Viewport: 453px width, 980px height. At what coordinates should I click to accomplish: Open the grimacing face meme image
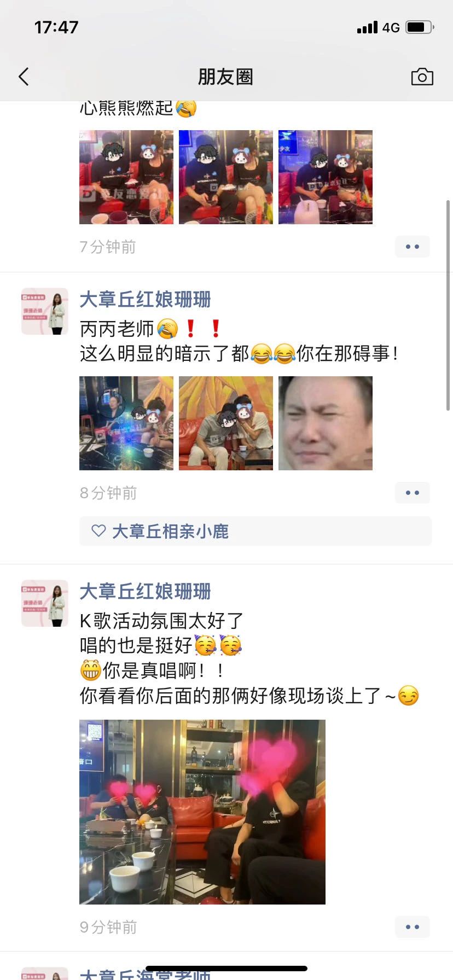[326, 423]
